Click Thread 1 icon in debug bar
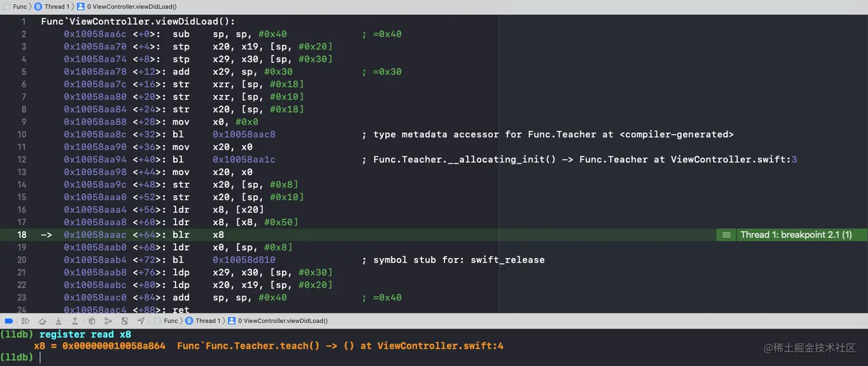 point(190,321)
